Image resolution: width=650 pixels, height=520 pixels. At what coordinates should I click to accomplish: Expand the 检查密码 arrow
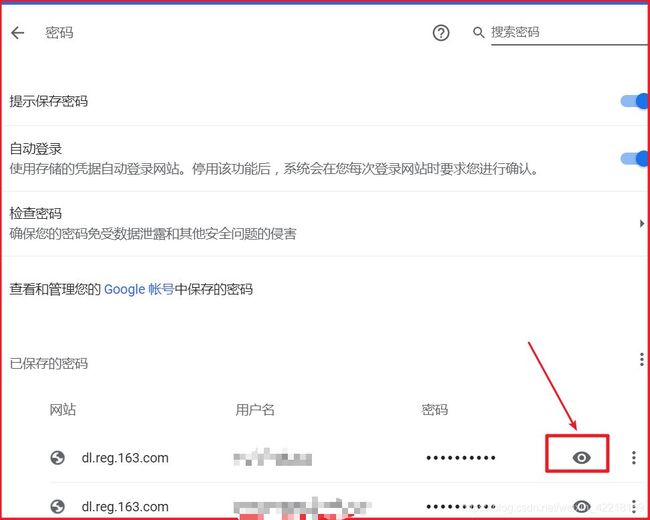[x=641, y=224]
